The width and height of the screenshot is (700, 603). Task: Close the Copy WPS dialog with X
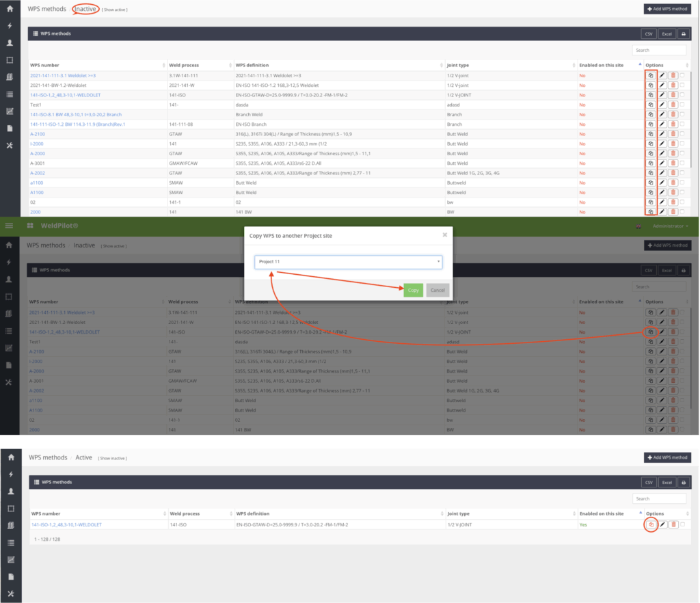tap(444, 234)
